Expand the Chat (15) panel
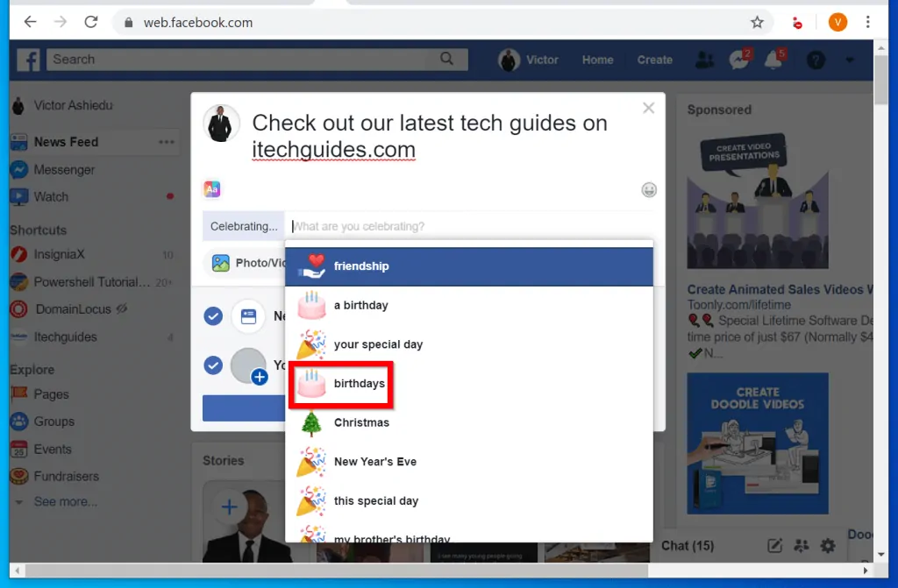The height and width of the screenshot is (588, 898). coord(690,545)
